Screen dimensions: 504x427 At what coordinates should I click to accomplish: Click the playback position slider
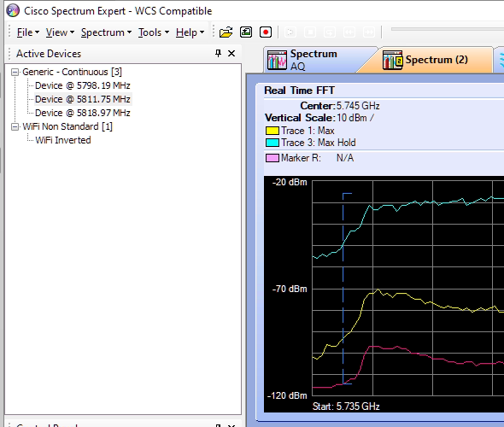pyautogui.click(x=448, y=29)
